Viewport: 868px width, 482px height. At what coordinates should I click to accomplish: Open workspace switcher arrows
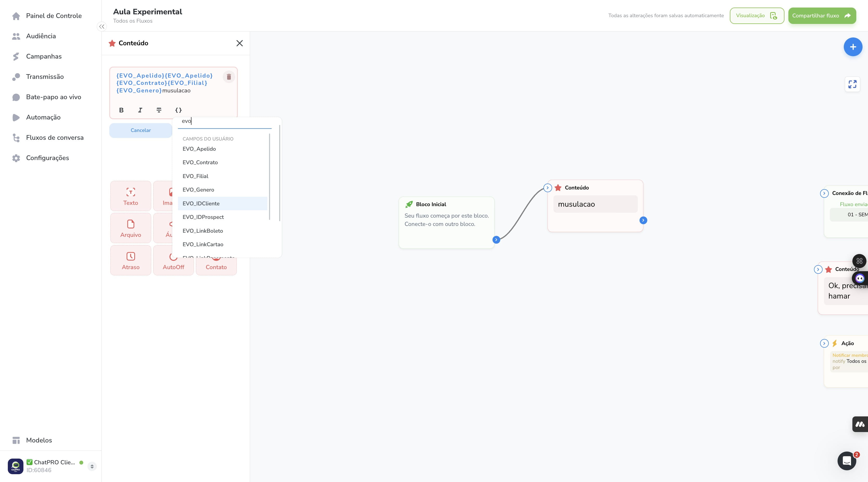click(x=92, y=466)
